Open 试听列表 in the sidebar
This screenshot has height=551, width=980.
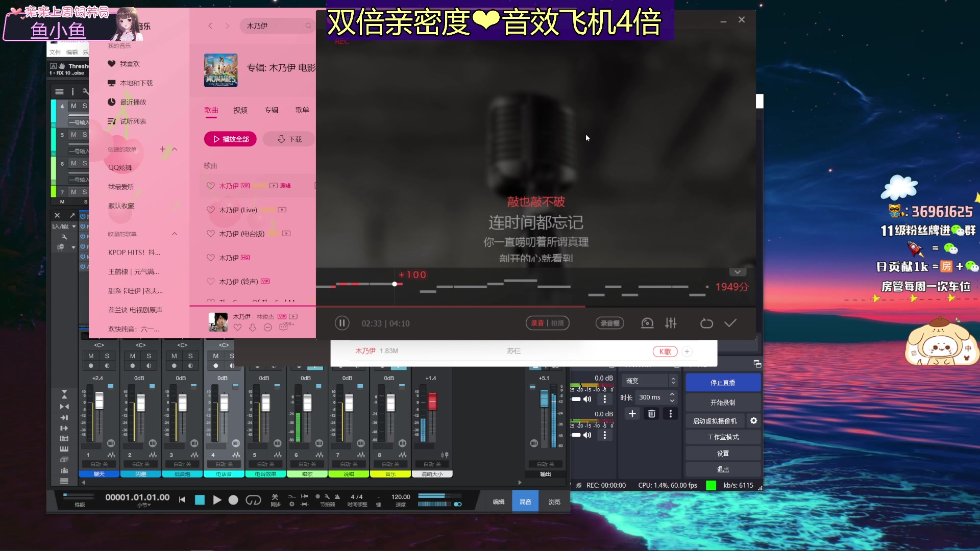tap(133, 121)
